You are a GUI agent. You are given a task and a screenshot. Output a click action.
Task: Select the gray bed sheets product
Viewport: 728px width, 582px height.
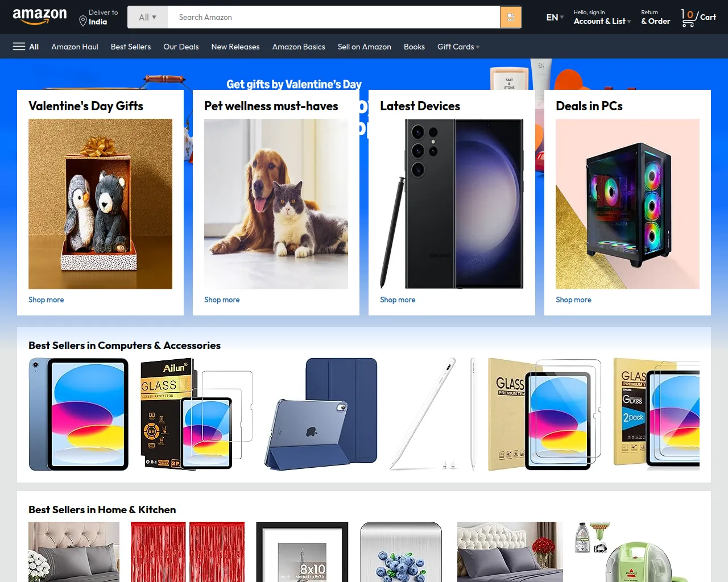[x=74, y=552]
